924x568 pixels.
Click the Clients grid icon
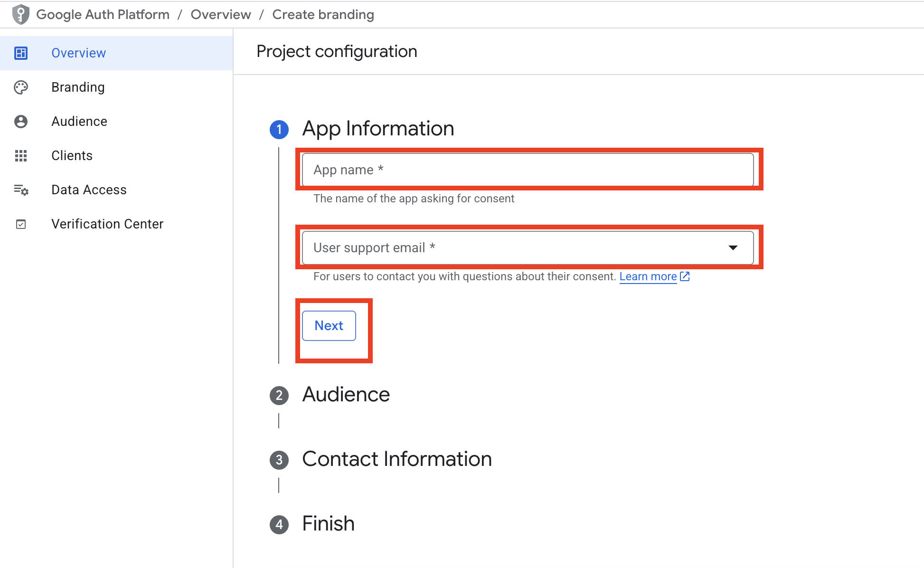pyautogui.click(x=21, y=156)
